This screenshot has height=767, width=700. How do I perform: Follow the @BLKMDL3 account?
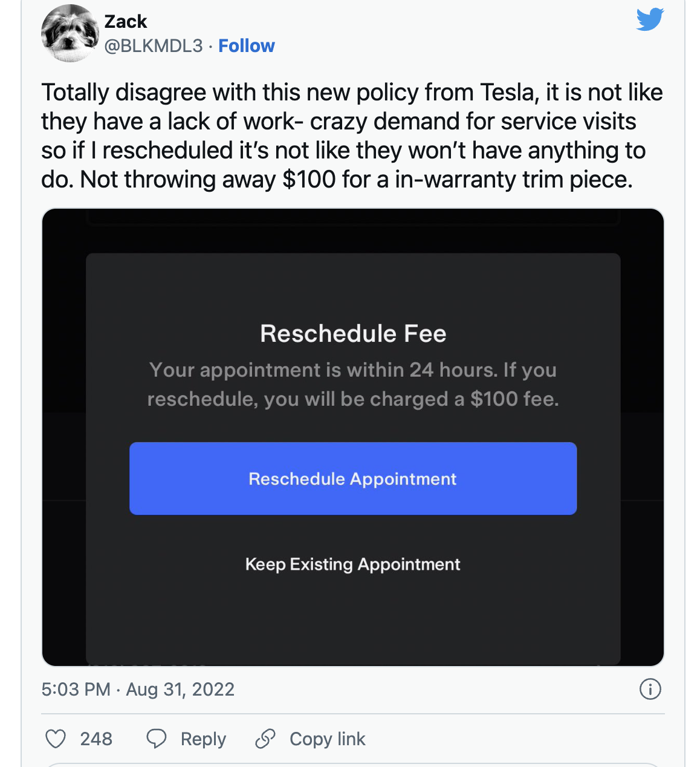tap(247, 46)
